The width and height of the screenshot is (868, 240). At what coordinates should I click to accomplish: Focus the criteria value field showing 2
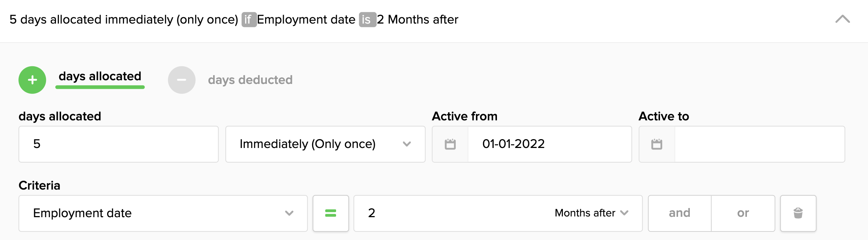449,213
